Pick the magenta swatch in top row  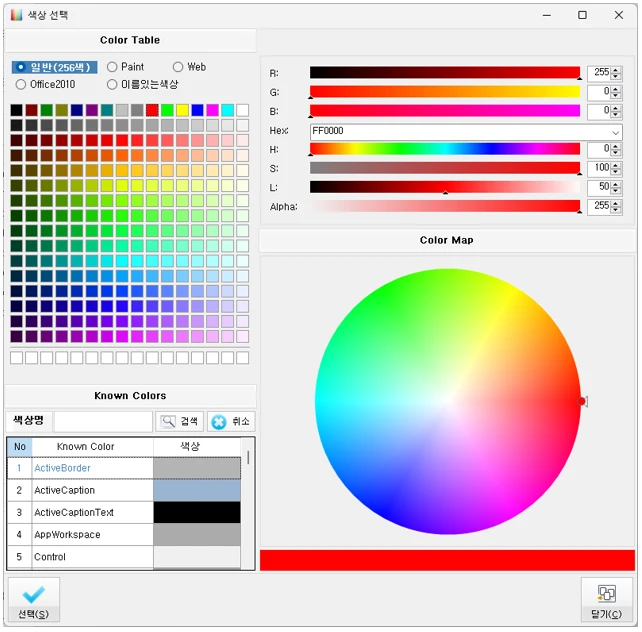pos(212,110)
